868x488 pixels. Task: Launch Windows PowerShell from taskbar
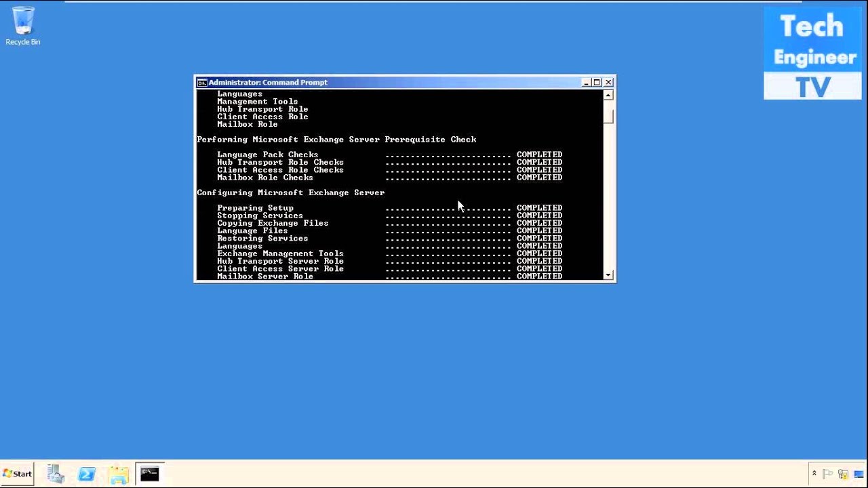click(x=87, y=474)
